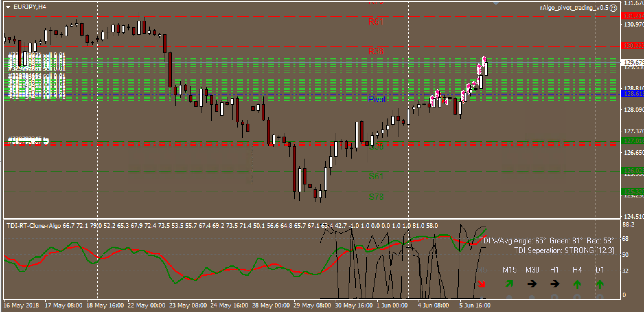The height and width of the screenshot is (312, 644).
Task: Click the TDI Seperation STRONG readout
Action: [564, 251]
